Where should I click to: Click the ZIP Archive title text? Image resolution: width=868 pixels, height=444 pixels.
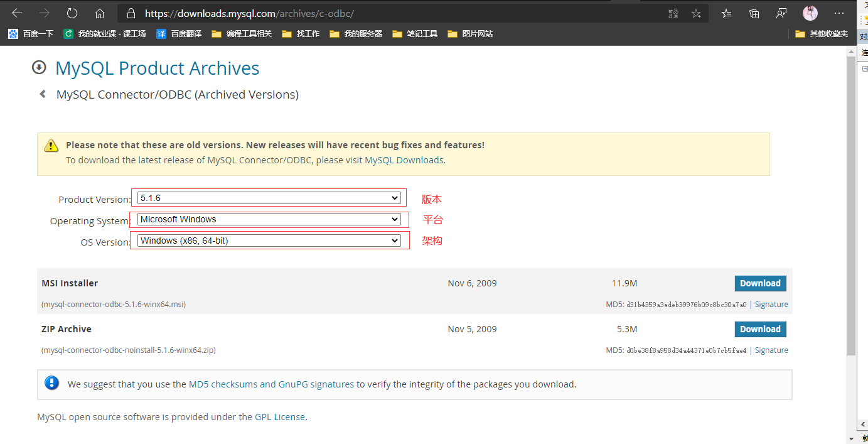click(x=67, y=329)
